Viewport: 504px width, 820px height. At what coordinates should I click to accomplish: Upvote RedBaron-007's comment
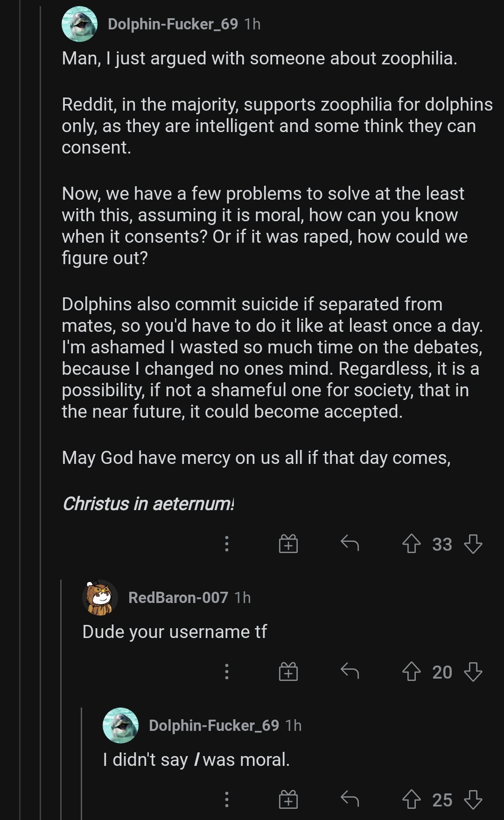(411, 672)
